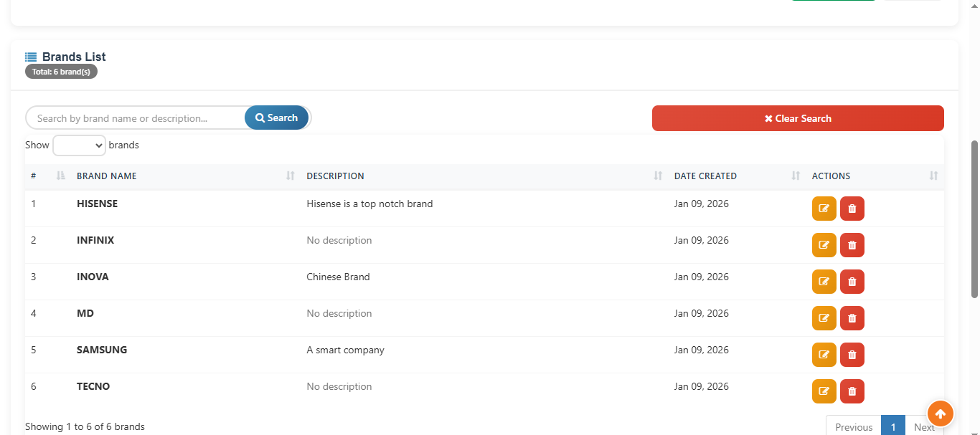Viewport: 980px width, 435px height.
Task: Open the Show brands count dropdown
Action: click(x=79, y=145)
